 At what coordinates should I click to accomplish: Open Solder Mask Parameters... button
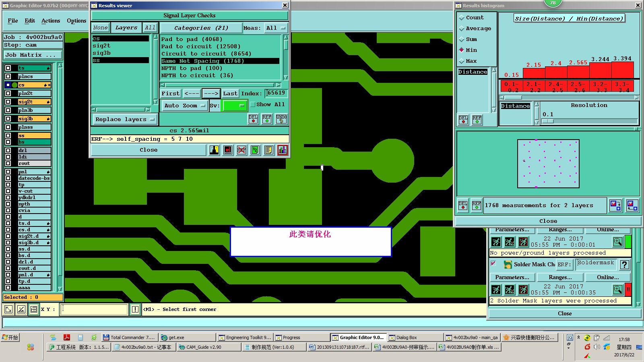[512, 278]
